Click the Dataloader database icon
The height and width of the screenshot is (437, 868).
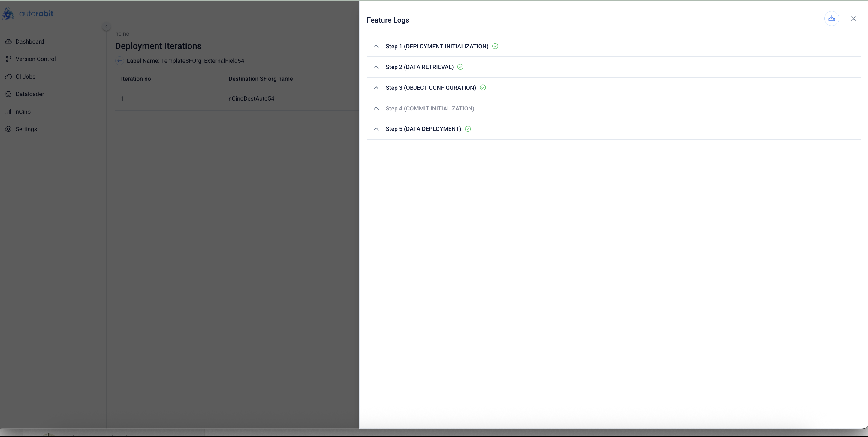[x=8, y=94]
